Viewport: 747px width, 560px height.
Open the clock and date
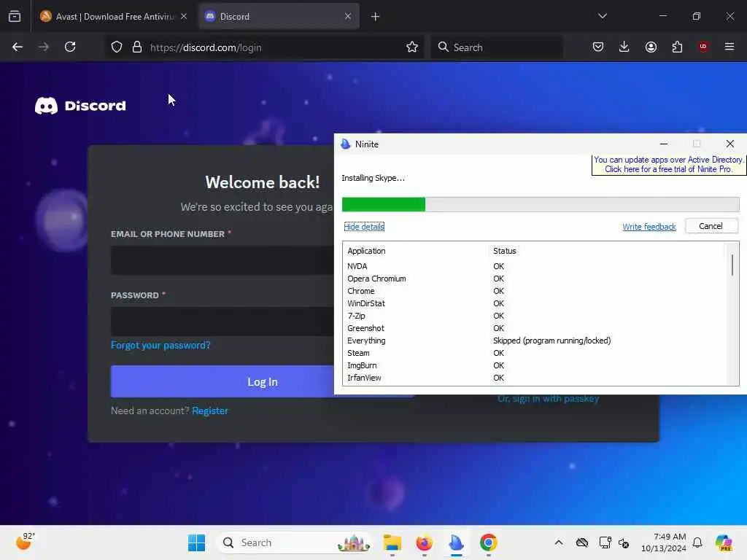(664, 542)
